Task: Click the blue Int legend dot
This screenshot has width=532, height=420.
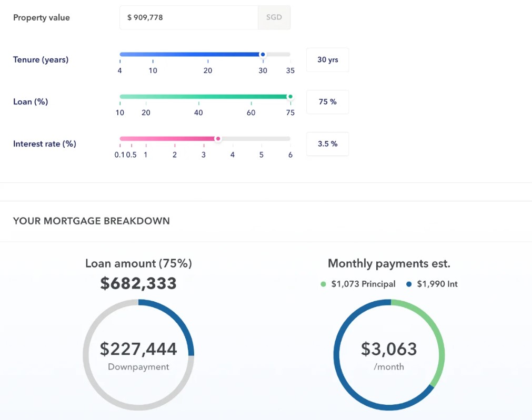Action: point(409,284)
